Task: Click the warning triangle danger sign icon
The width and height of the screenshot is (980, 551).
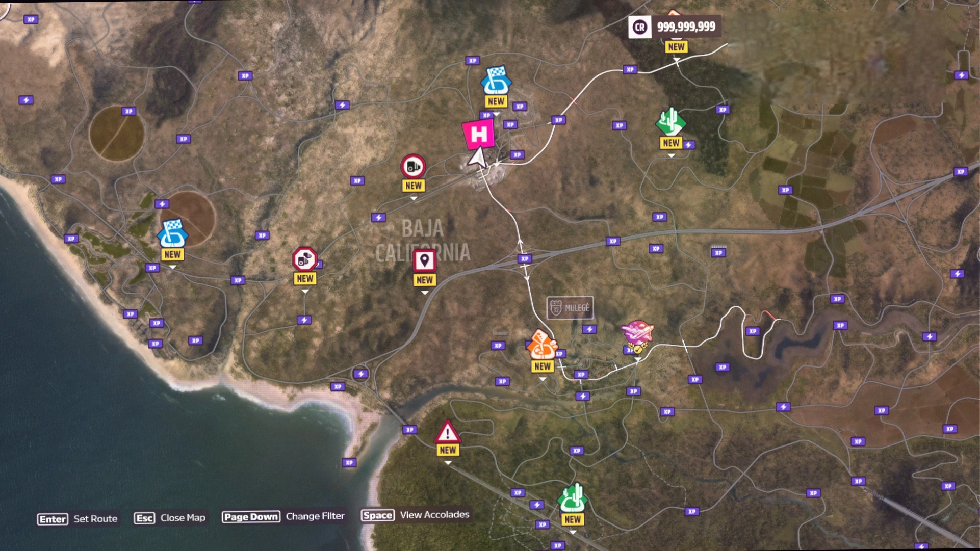Action: [447, 433]
